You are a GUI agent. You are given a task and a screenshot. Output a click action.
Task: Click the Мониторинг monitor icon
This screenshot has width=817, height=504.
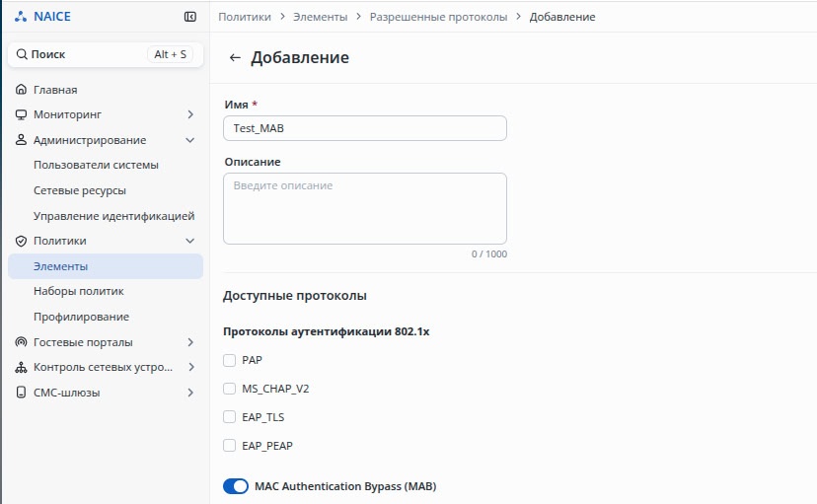tap(22, 114)
